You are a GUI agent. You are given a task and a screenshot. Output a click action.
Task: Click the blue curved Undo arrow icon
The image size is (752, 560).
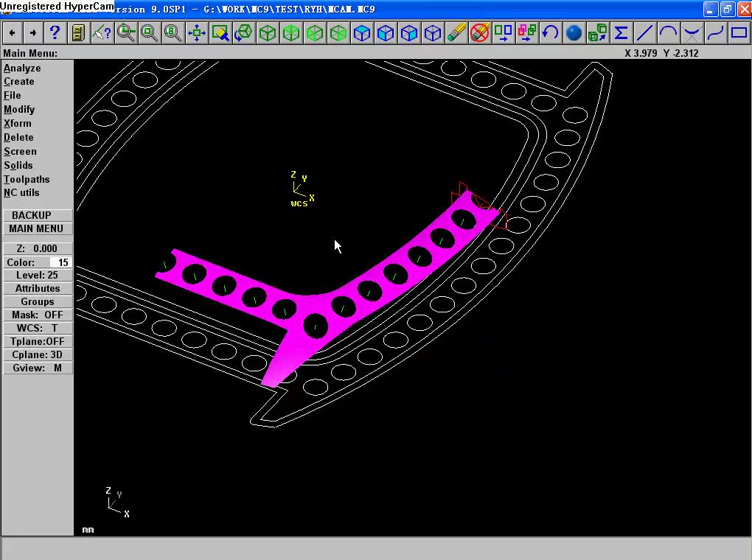click(x=550, y=33)
